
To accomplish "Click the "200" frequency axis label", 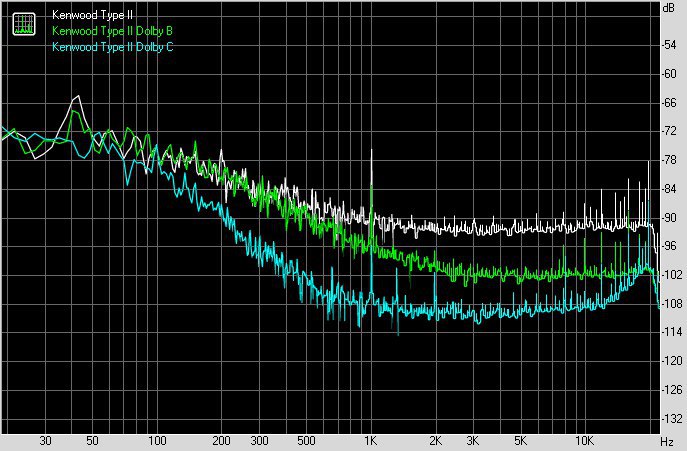I will click(221, 440).
